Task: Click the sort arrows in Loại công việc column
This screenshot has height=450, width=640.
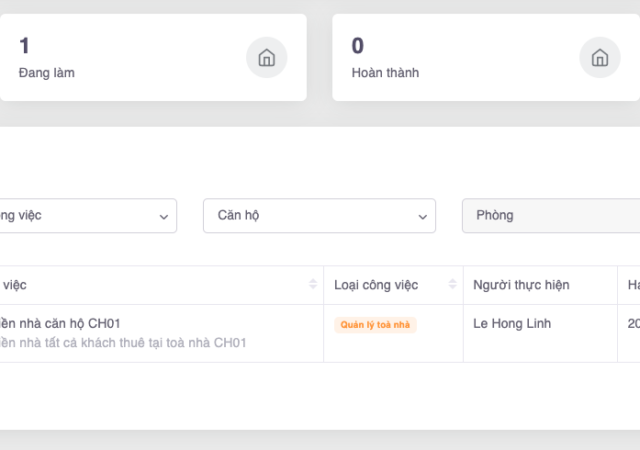Action: [453, 285]
